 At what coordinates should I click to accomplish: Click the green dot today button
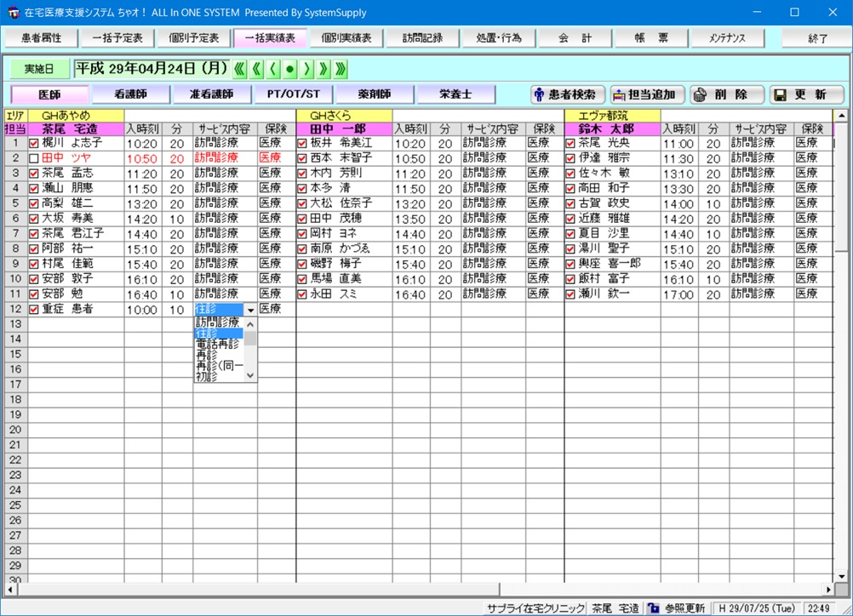click(290, 69)
